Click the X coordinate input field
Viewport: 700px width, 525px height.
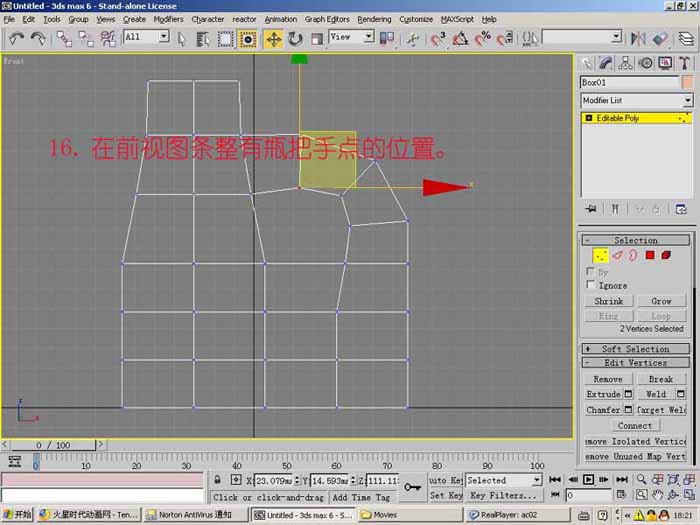pos(274,480)
